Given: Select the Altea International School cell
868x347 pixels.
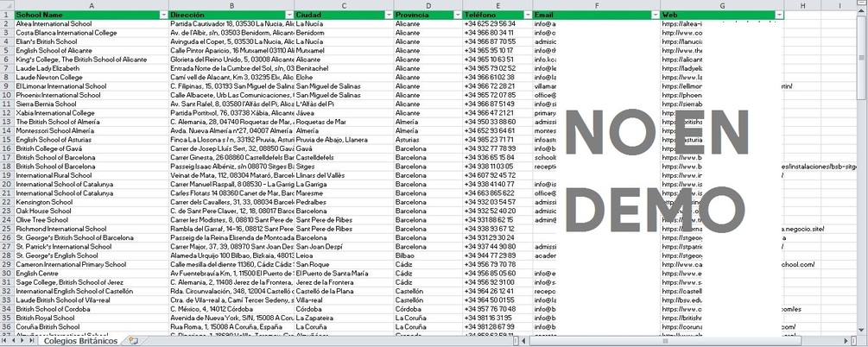Looking at the screenshot, I should 92,24.
